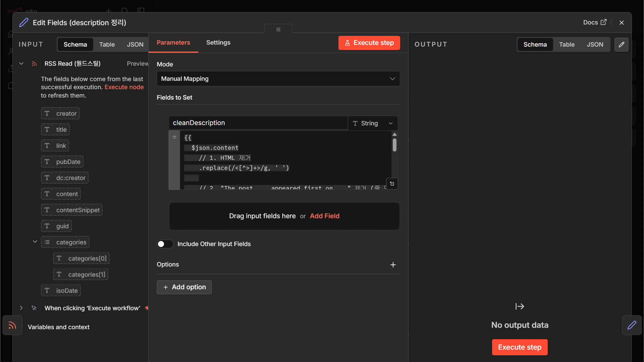Viewport: 644px width, 362px height.
Task: Click floating pencil icon at bottom right
Action: click(x=632, y=325)
